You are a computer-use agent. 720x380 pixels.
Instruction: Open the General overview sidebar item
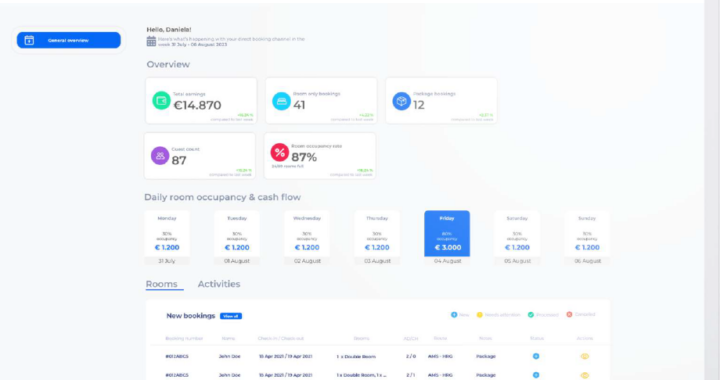[69, 40]
